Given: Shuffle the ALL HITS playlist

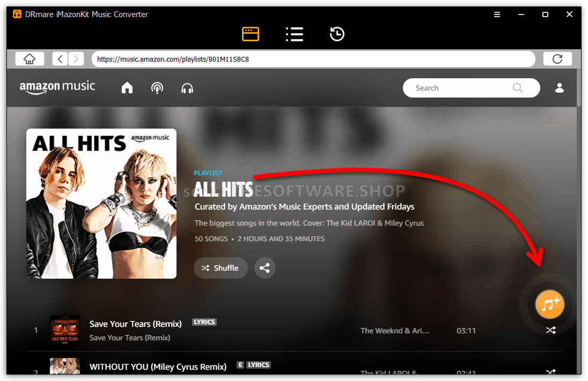Looking at the screenshot, I should (220, 268).
